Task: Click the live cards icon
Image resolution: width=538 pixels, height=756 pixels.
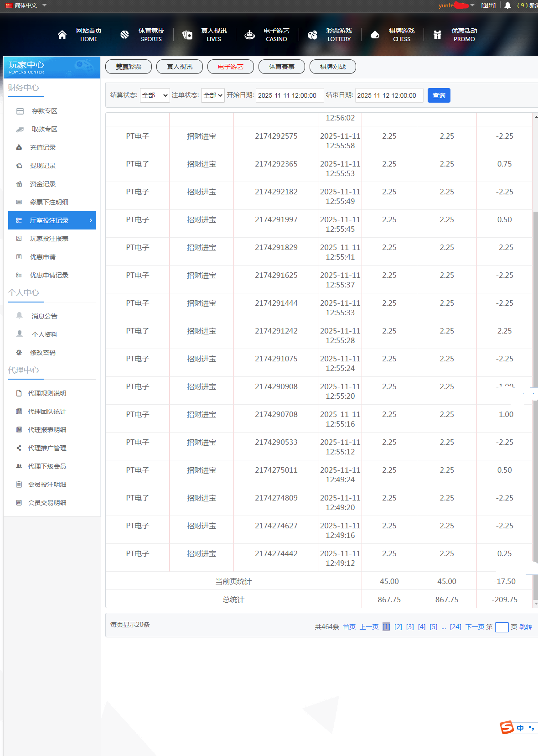Action: pyautogui.click(x=187, y=35)
